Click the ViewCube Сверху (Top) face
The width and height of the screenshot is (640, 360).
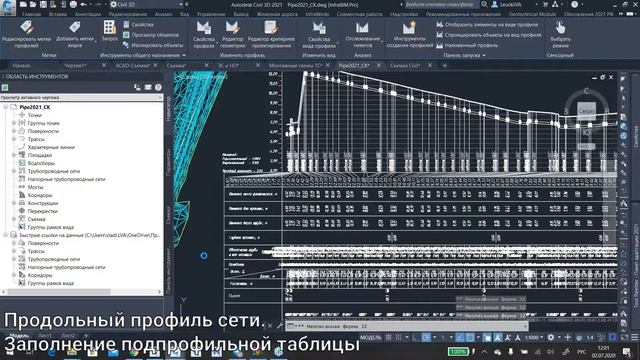click(586, 111)
